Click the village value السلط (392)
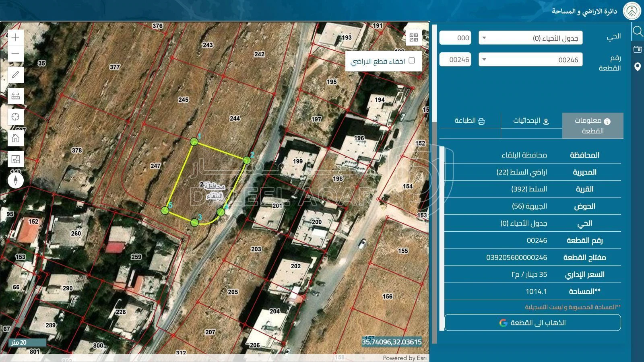 coord(529,189)
